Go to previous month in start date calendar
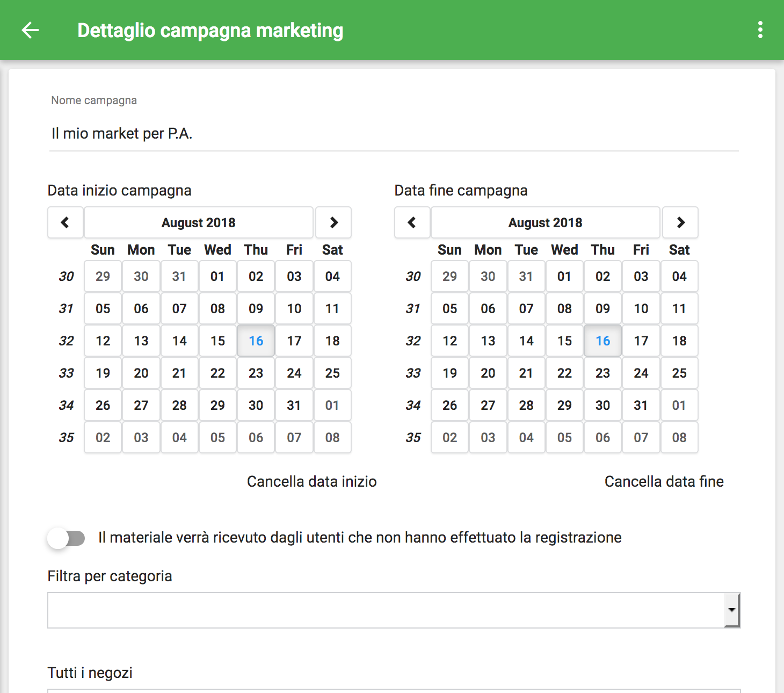Viewport: 784px width, 693px height. pos(65,222)
